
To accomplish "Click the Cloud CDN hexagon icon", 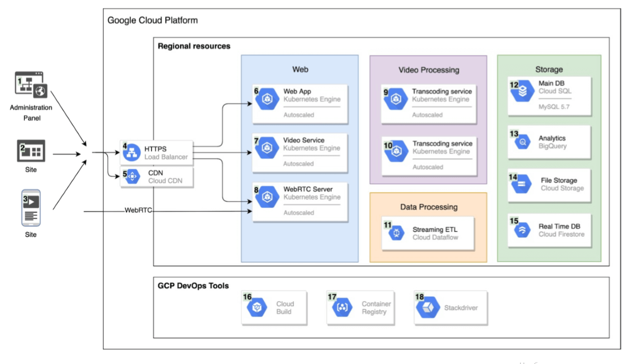I will tap(132, 177).
